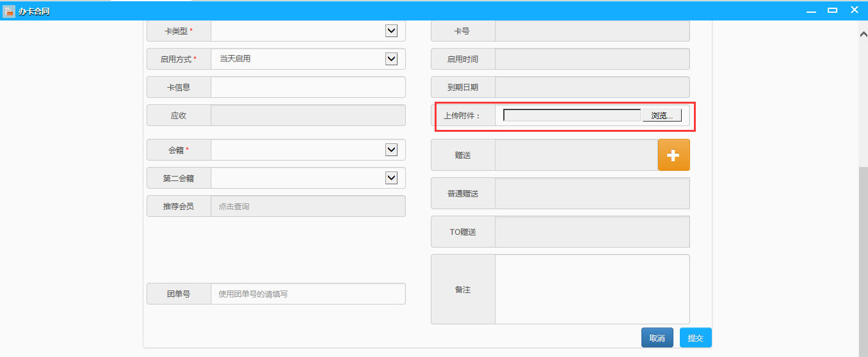Click the 启用时间 field
Image resolution: width=868 pixels, height=357 pixels.
[x=592, y=59]
